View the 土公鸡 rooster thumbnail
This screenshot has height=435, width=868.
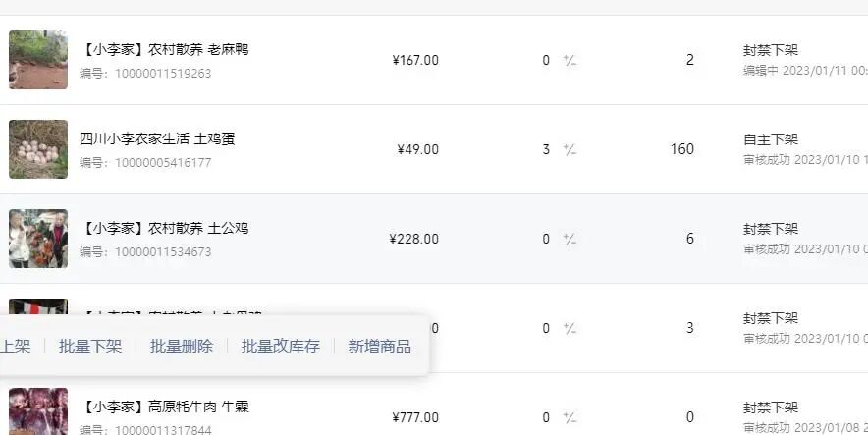38,239
